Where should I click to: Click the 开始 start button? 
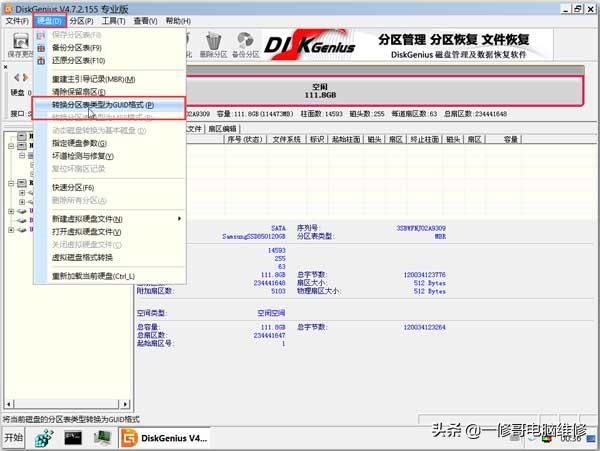(x=14, y=437)
